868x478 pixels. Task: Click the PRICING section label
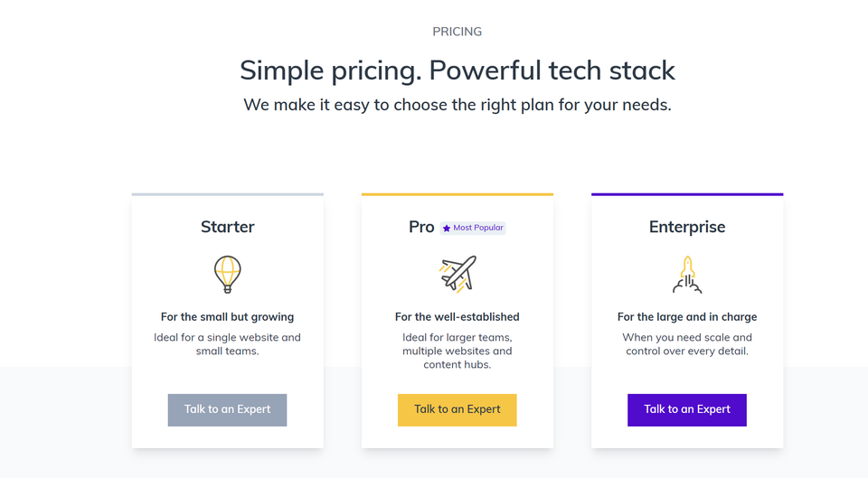coord(458,32)
